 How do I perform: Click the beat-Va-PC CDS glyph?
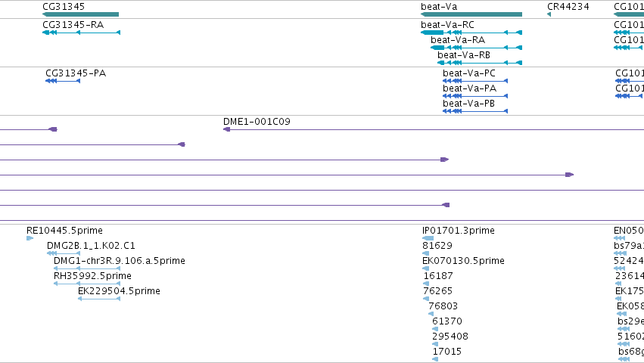point(475,81)
